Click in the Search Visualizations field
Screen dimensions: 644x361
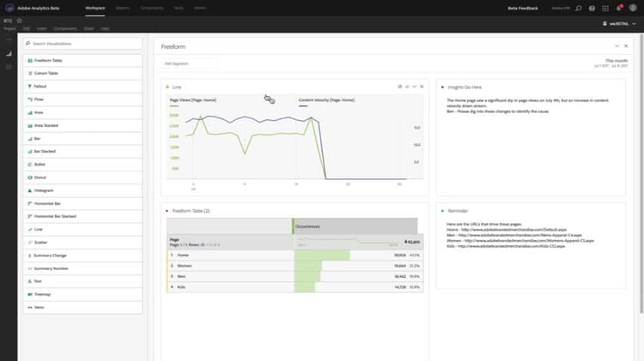83,44
